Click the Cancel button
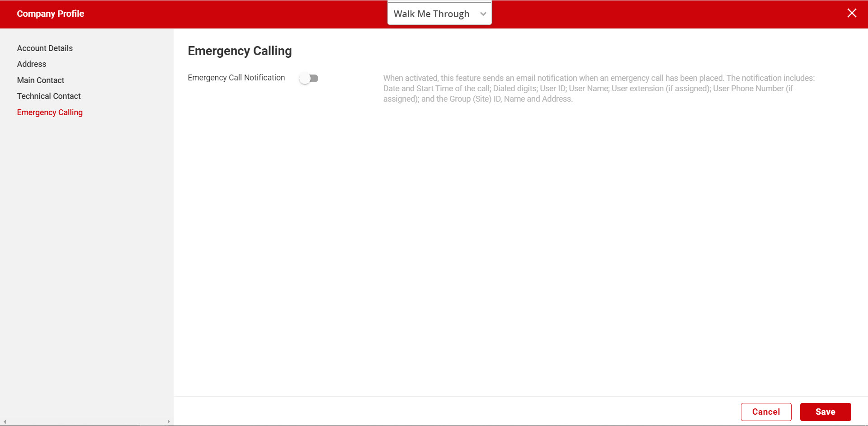Viewport: 868px width, 426px height. coord(766,412)
